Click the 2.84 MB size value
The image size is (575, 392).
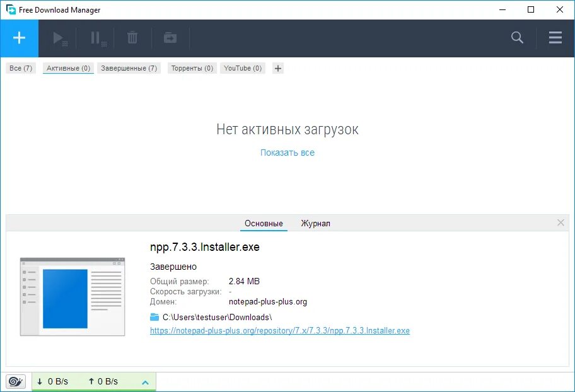tap(244, 281)
